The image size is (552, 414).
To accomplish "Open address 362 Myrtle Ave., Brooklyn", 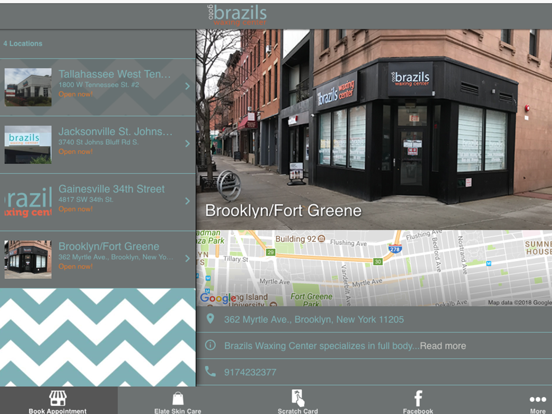I will tap(314, 320).
